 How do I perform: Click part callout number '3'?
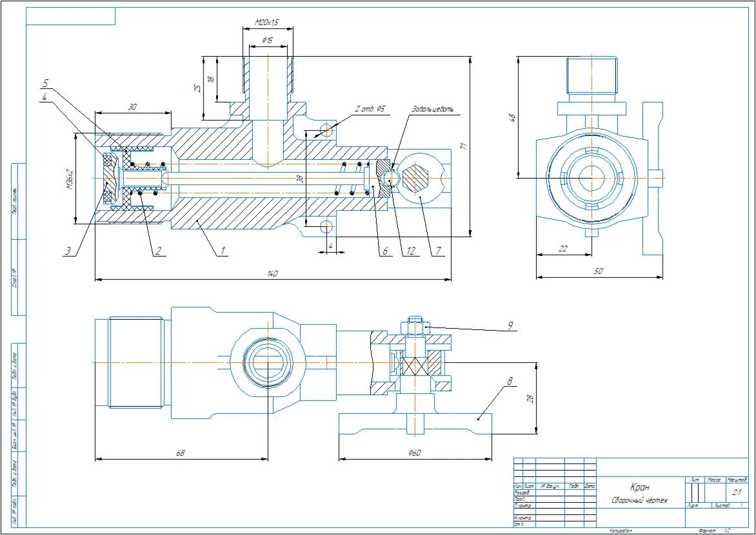pos(69,251)
